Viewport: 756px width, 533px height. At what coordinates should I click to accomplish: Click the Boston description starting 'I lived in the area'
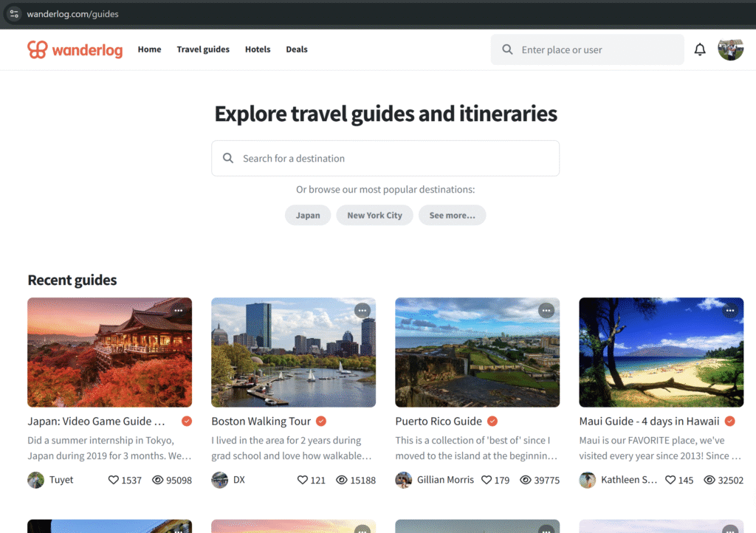292,448
